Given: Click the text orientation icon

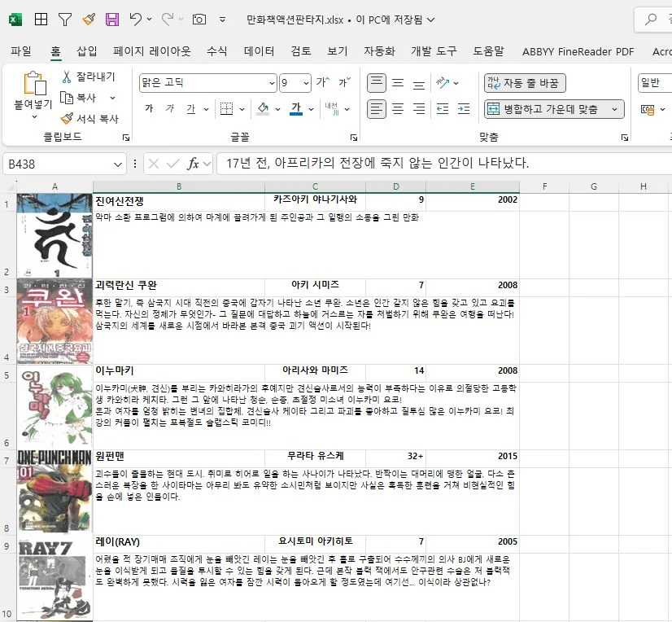Looking at the screenshot, I should click(x=443, y=83).
